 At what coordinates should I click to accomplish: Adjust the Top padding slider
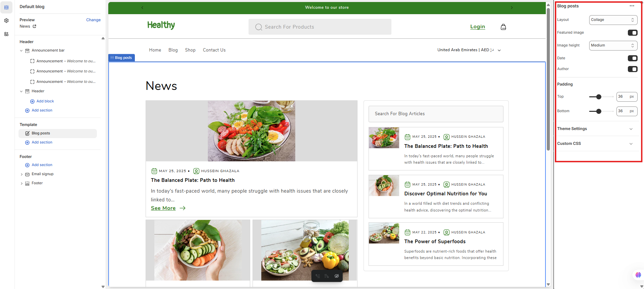pos(599,97)
